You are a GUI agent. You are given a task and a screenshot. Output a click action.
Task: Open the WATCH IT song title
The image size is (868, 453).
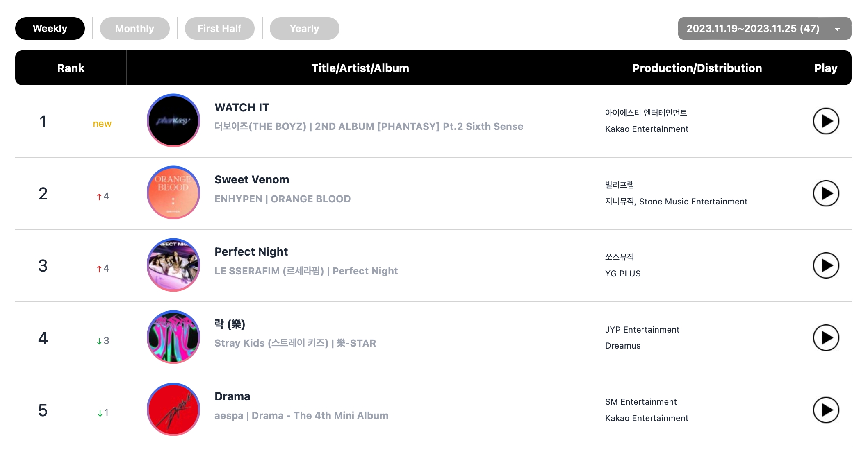click(x=242, y=108)
